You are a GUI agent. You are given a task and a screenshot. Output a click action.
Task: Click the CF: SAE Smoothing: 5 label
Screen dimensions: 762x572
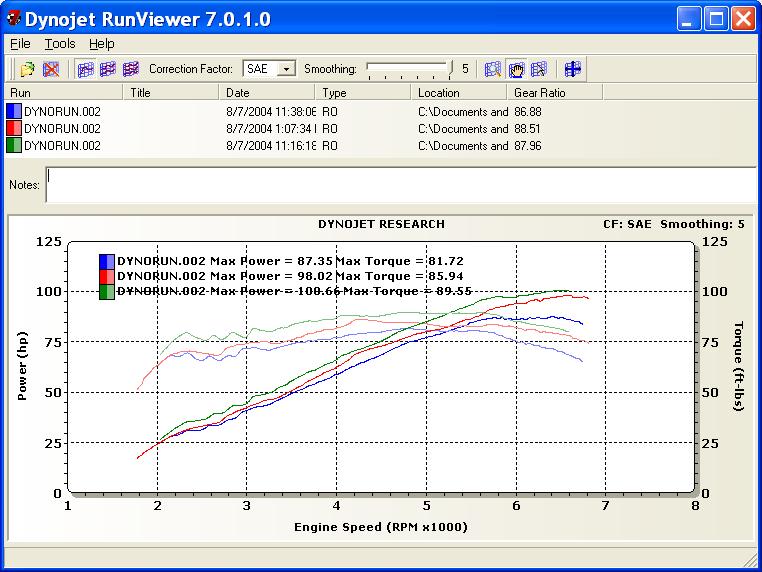click(674, 224)
